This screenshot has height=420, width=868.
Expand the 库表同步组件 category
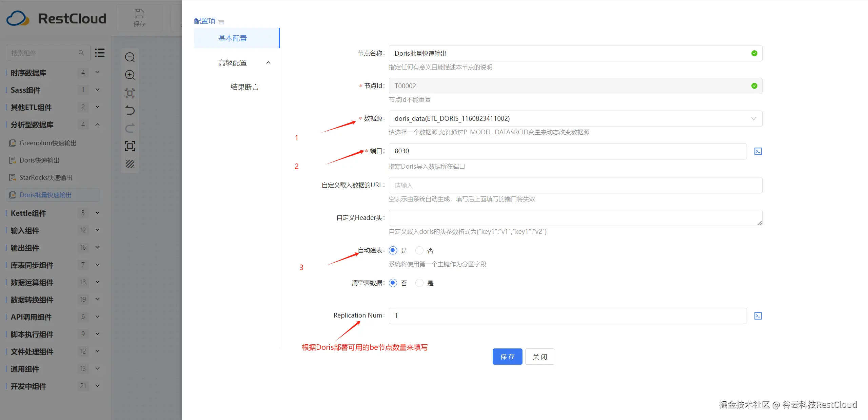pos(97,265)
